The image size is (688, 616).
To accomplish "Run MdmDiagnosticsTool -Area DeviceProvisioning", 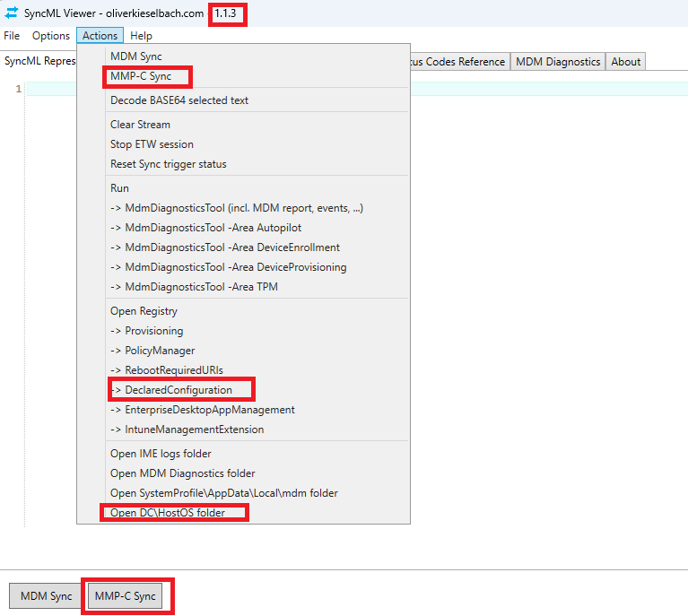I will 243,267.
